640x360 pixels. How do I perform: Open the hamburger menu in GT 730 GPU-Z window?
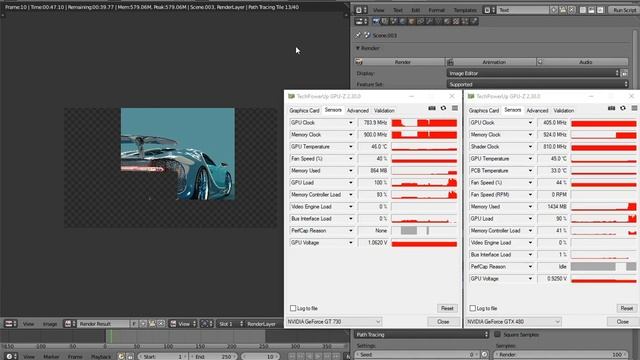[455, 108]
